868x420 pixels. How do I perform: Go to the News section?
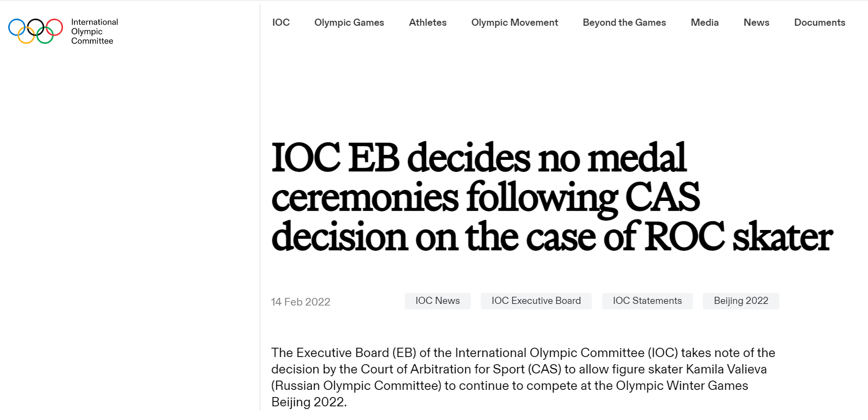pyautogui.click(x=756, y=22)
